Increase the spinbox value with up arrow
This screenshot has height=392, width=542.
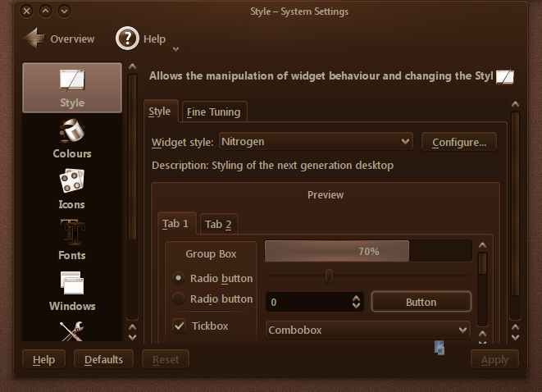pos(356,299)
